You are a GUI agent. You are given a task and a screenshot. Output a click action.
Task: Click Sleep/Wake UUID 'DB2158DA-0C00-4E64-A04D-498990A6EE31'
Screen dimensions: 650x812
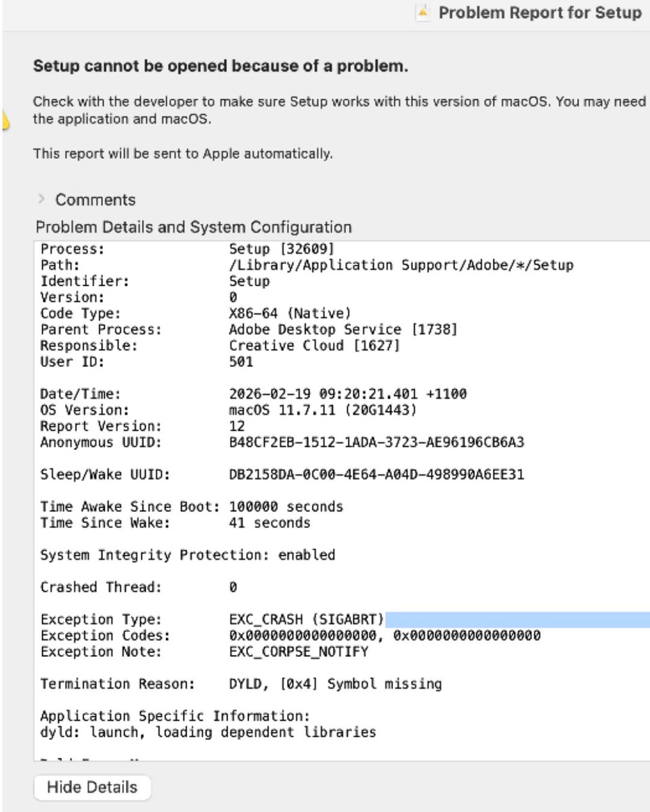[376, 475]
